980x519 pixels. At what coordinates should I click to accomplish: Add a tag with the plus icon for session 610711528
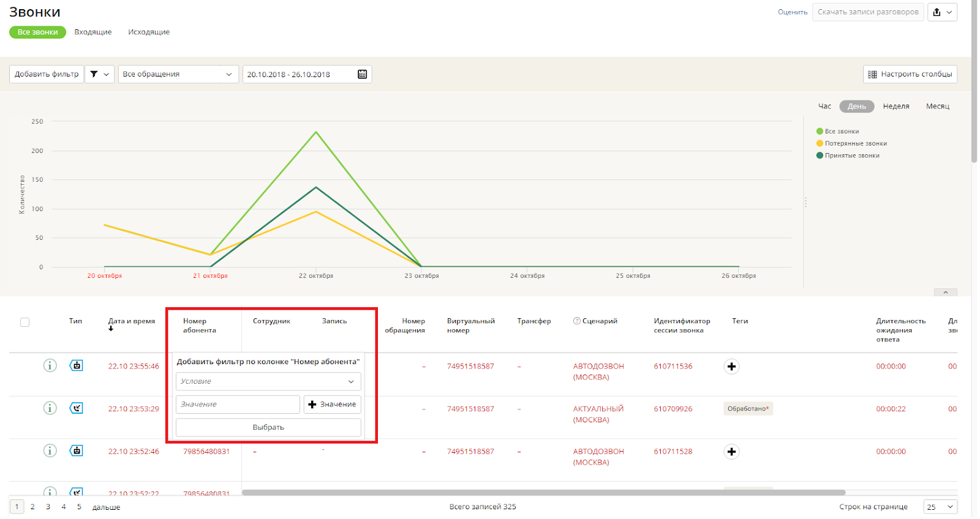[731, 452]
